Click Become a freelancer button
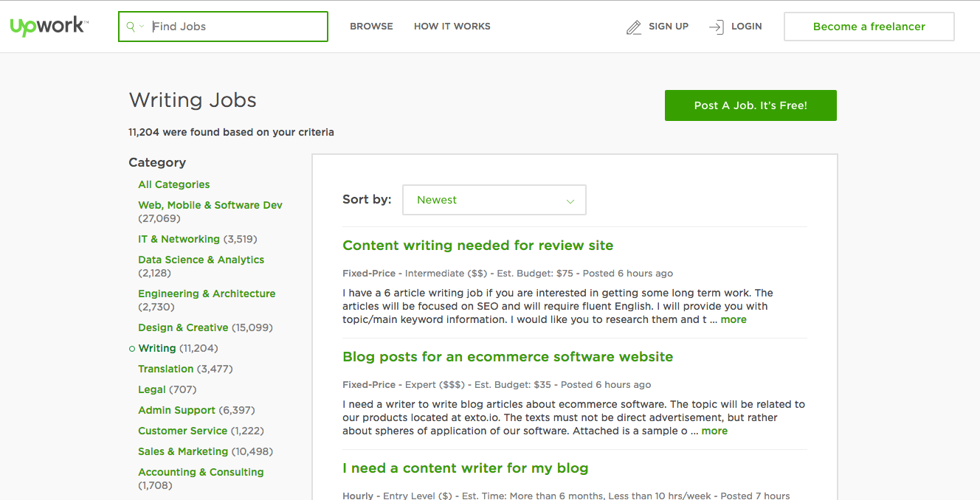The width and height of the screenshot is (980, 500). (x=869, y=27)
